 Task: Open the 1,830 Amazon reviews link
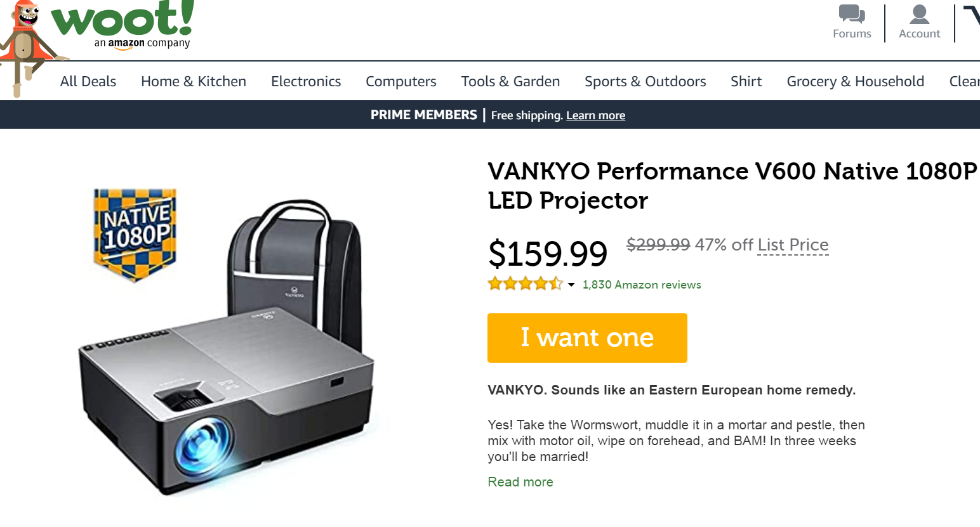642,285
